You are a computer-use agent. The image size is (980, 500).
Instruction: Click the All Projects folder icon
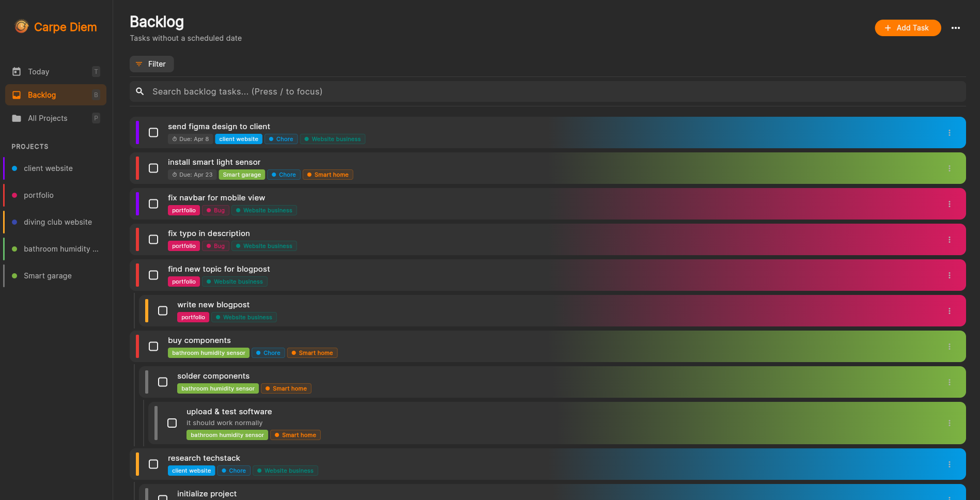coord(17,118)
